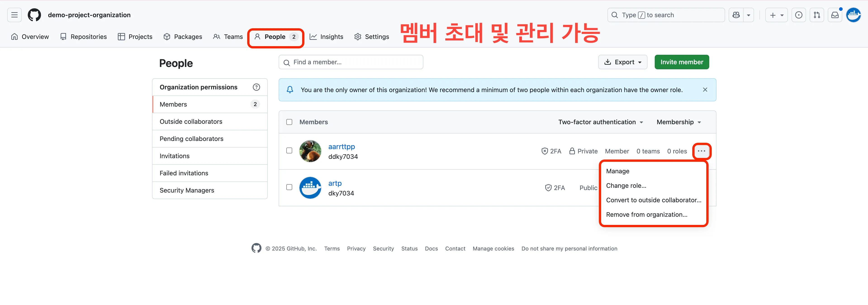Open Two-factor authentication filter dropdown
The image size is (868, 305).
(600, 122)
